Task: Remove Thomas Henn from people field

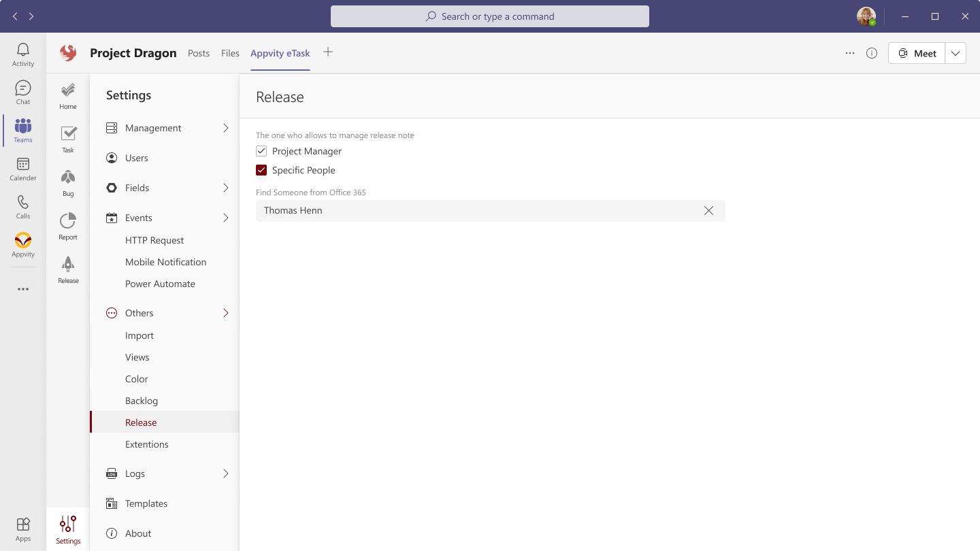Action: point(708,211)
